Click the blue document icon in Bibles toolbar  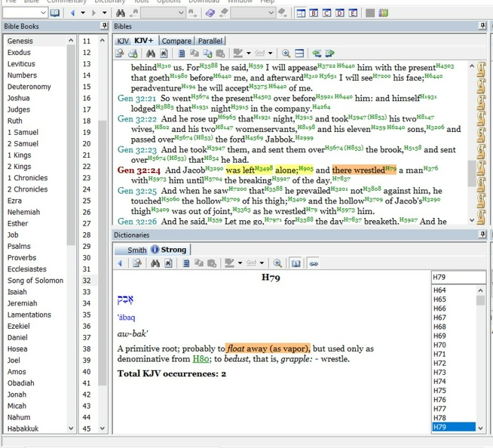click(x=182, y=53)
